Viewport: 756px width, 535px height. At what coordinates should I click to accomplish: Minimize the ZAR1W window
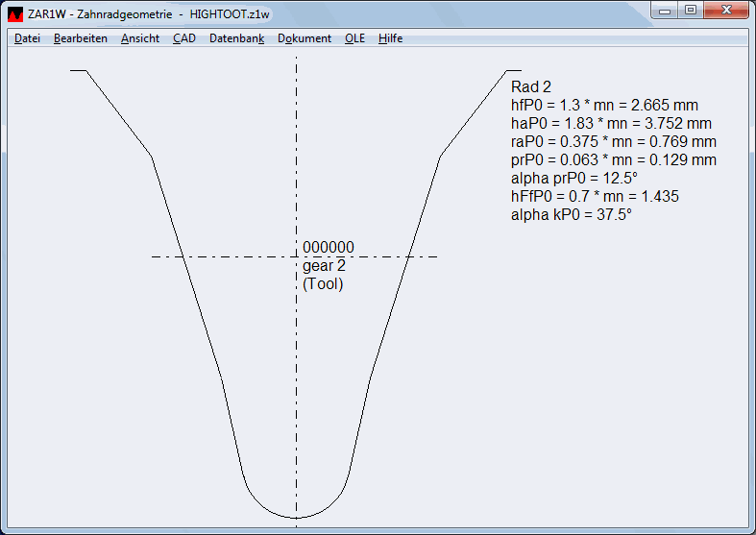[x=665, y=10]
